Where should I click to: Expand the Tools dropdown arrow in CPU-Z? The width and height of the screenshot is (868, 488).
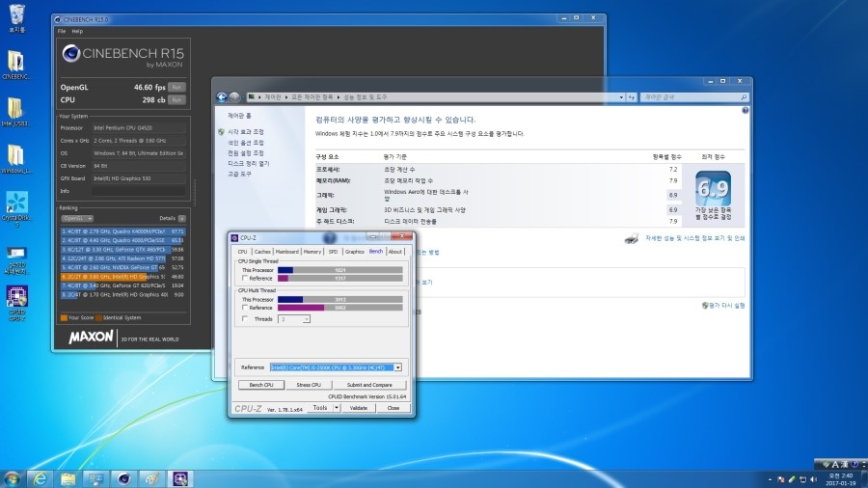point(336,408)
